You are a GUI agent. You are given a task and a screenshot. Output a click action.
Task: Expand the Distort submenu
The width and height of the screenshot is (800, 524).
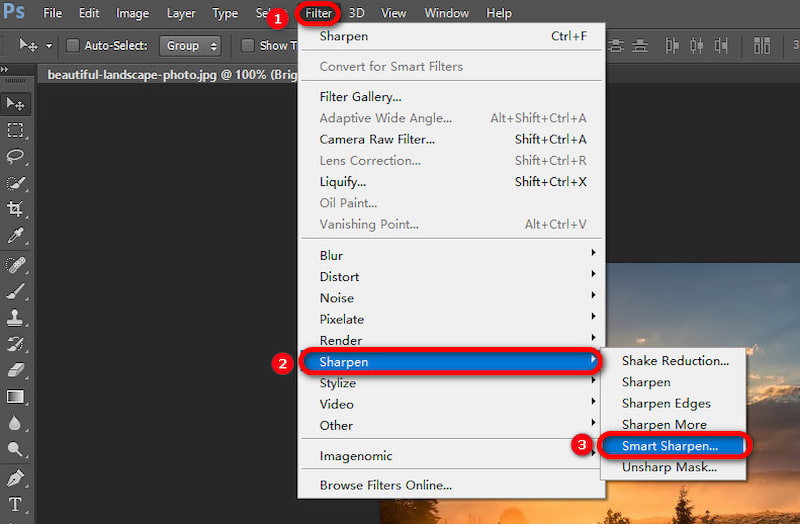tap(452, 277)
